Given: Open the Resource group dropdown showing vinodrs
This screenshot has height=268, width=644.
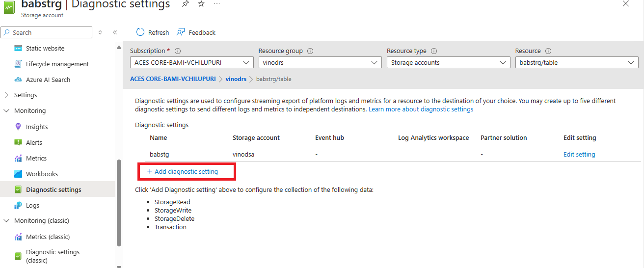Looking at the screenshot, I should pyautogui.click(x=320, y=62).
